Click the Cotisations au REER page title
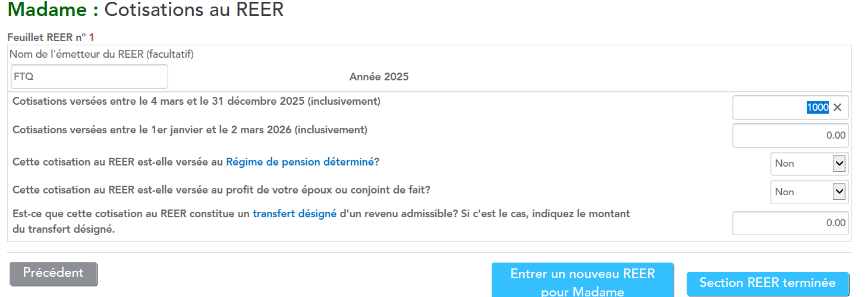The image size is (868, 297). tap(194, 10)
